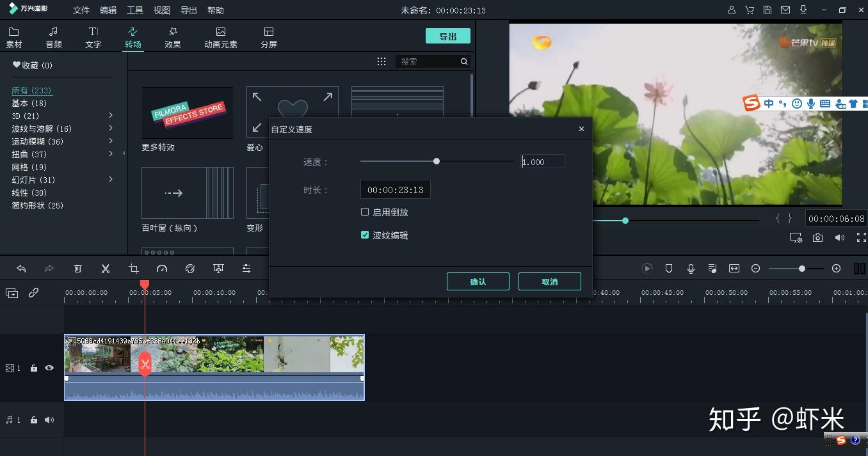
Task: Expand the 扭曲 (37) category
Action: pos(111,154)
